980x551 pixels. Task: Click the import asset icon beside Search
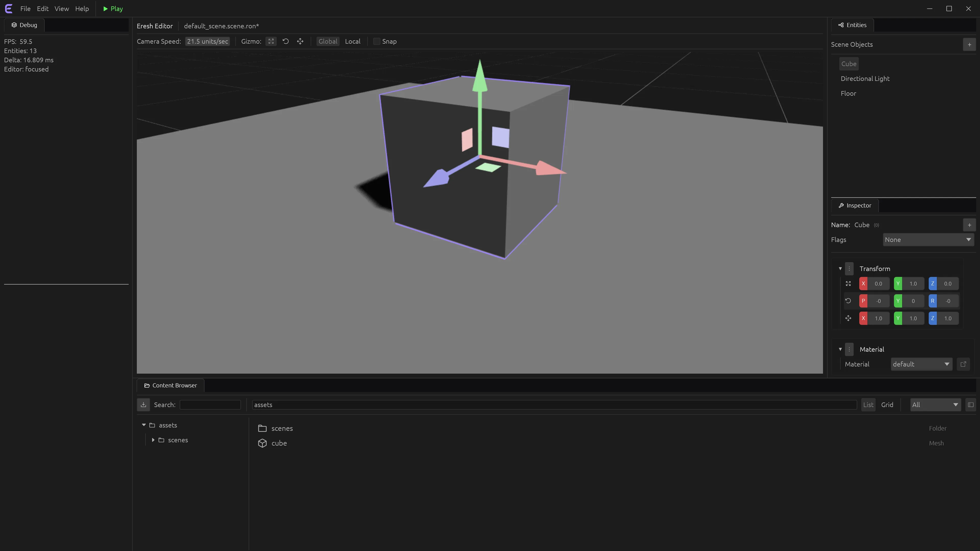coord(143,405)
